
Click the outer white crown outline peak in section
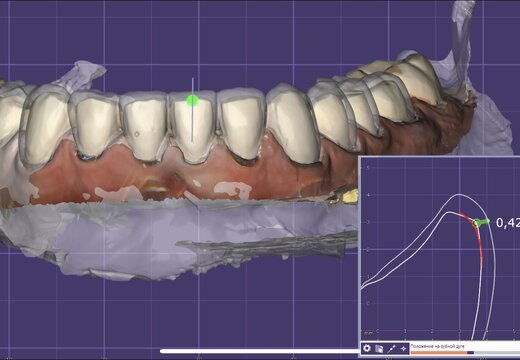[459, 195]
